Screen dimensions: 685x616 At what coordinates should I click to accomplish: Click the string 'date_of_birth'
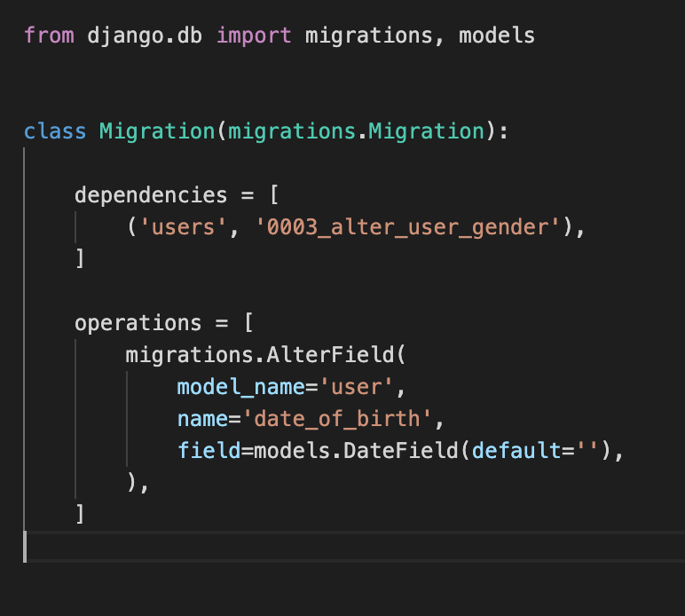point(336,419)
